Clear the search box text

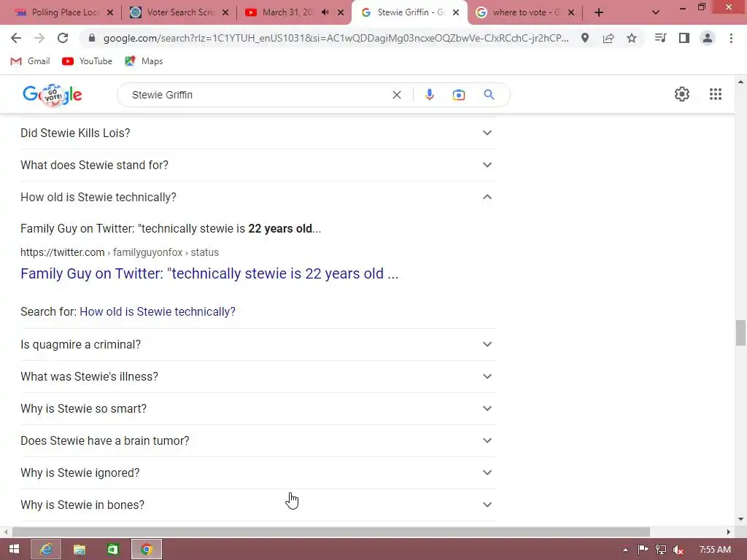[396, 95]
